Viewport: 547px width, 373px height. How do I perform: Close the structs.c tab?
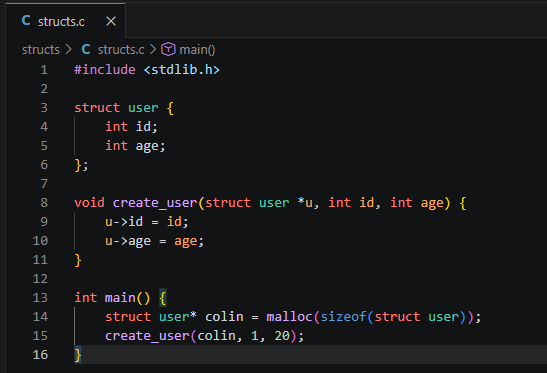tap(111, 21)
